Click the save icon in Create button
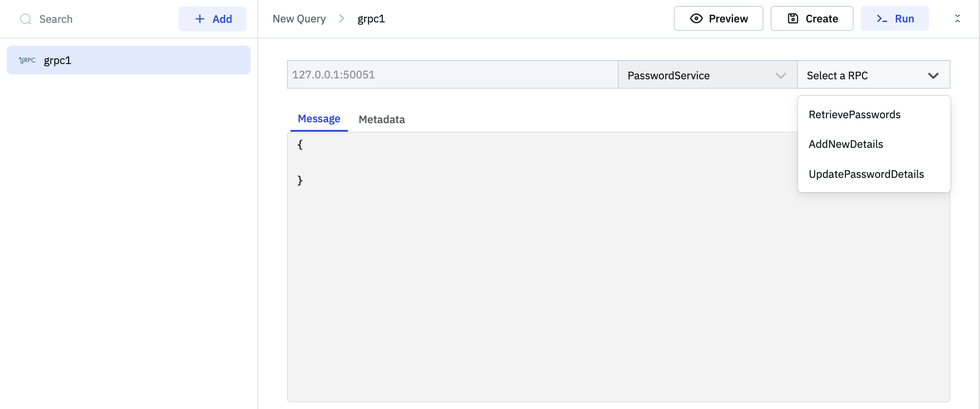 [x=793, y=18]
